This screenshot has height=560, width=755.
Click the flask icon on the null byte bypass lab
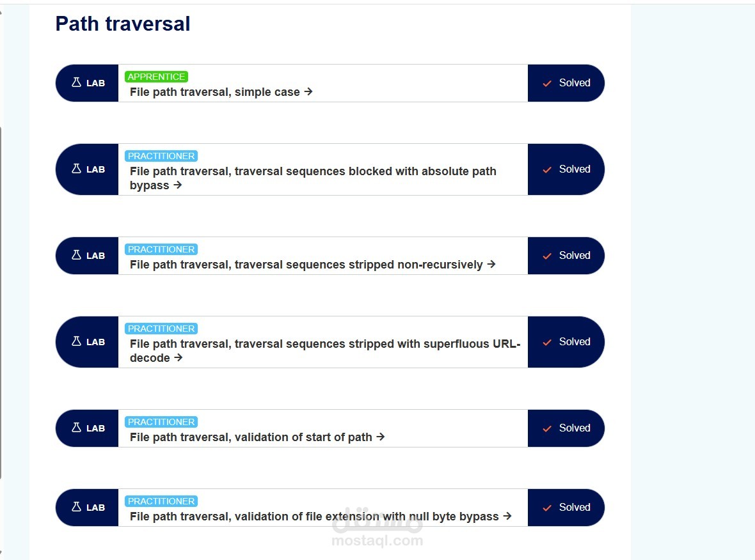coord(76,507)
